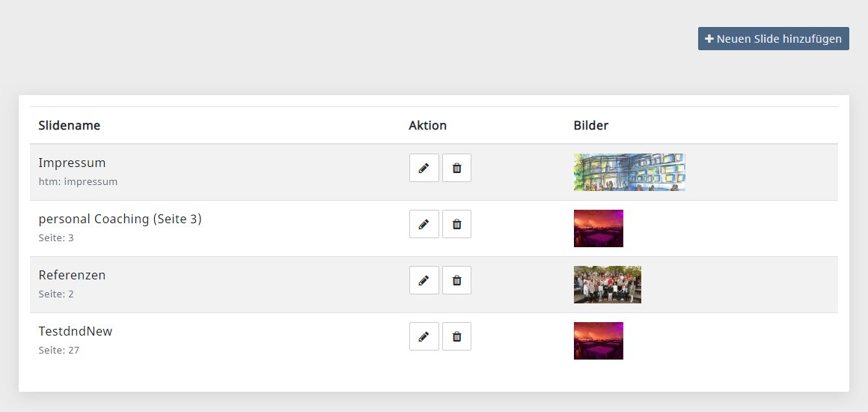Open the Impressum sketch thumbnail image

629,172
